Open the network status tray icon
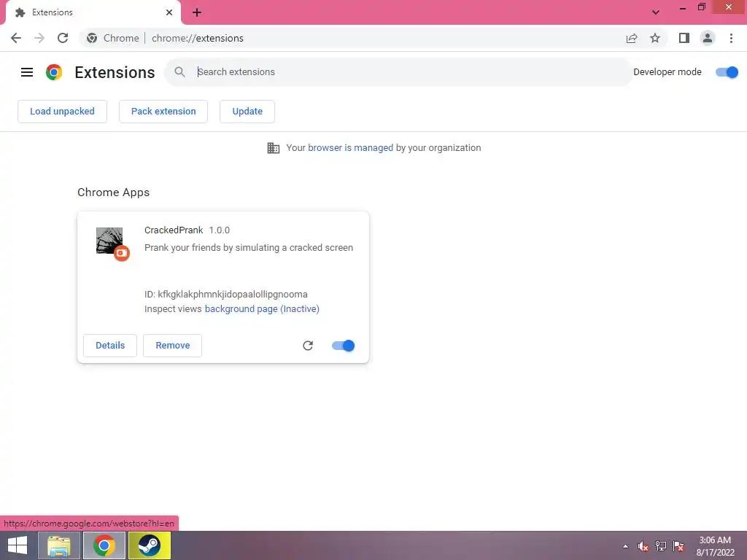747x560 pixels. click(x=661, y=546)
